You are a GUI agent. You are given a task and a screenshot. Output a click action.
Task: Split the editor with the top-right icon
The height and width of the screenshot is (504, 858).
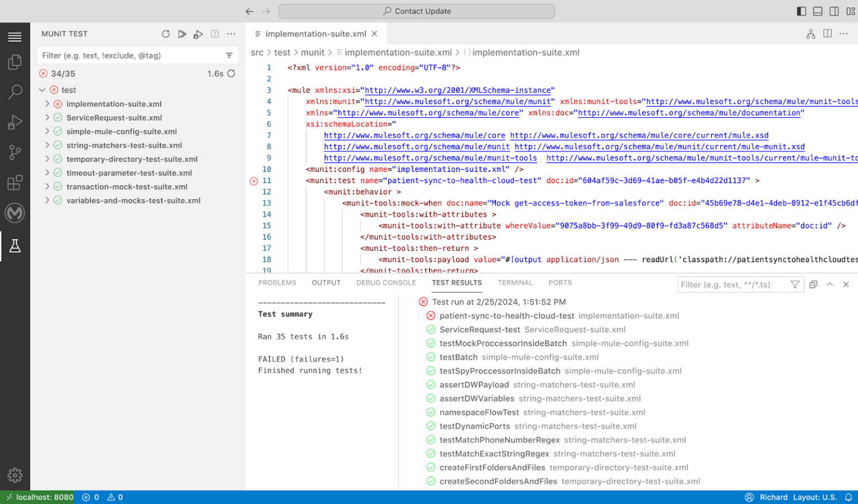click(x=827, y=33)
